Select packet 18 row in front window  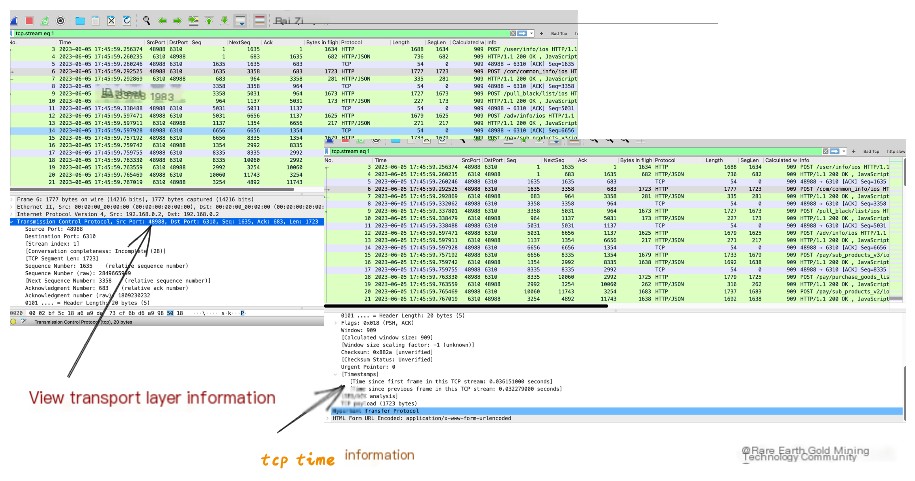coord(607,277)
